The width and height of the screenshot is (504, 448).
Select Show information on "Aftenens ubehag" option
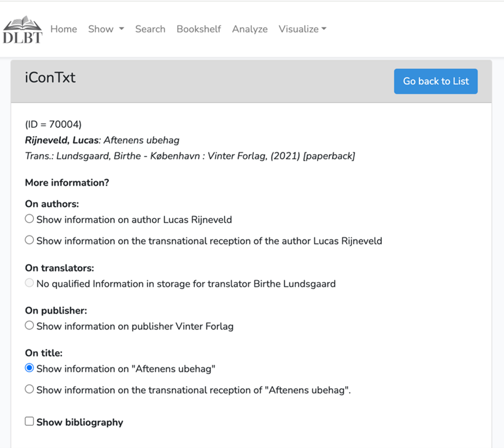(29, 368)
